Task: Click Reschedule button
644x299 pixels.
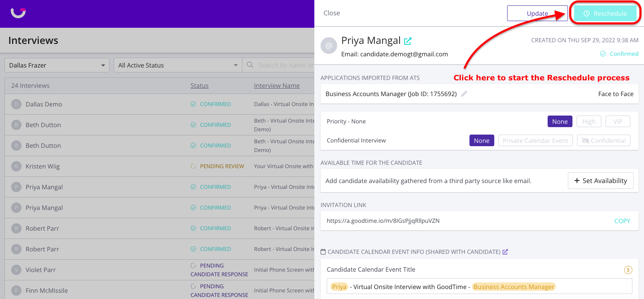Action: tap(605, 13)
